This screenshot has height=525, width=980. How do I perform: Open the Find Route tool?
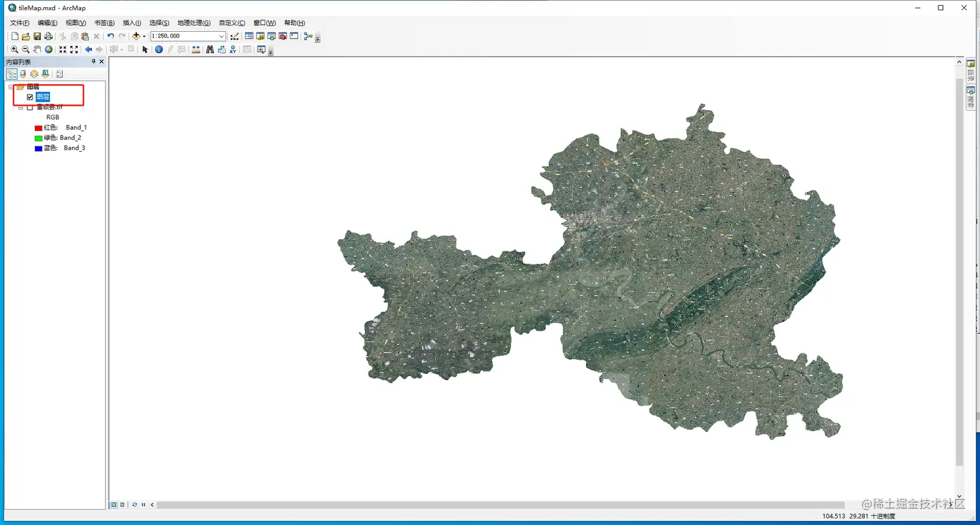click(x=221, y=49)
